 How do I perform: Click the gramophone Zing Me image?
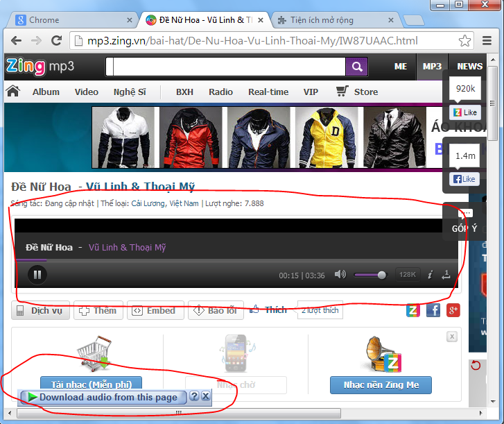click(x=384, y=355)
